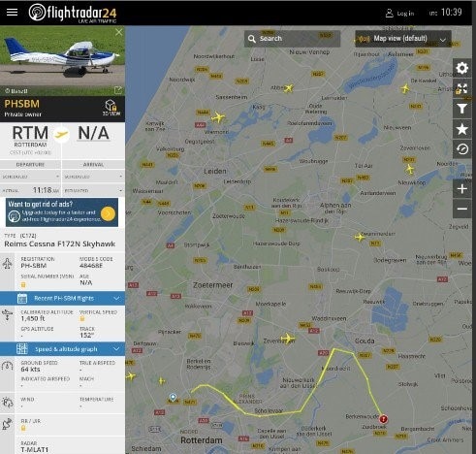Click the red aircraft marker near Berkenwoude
The height and width of the screenshot is (454, 476).
pyautogui.click(x=383, y=419)
